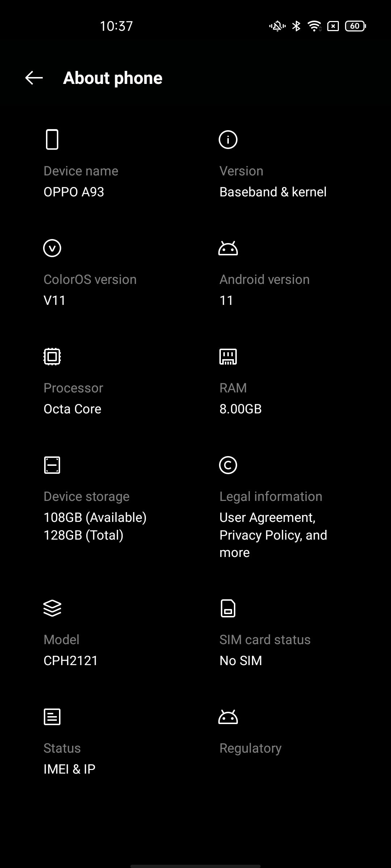Tap the stacked layers Model icon
Viewport: 391px width, 868px height.
pyautogui.click(x=52, y=608)
